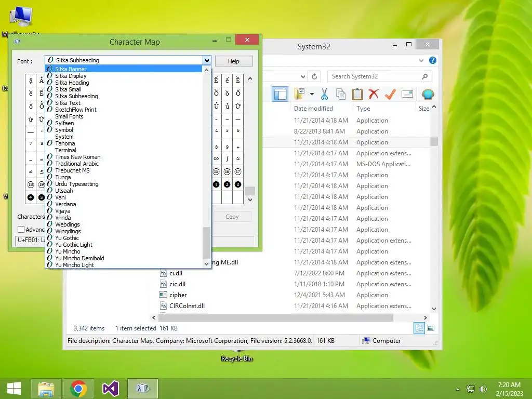Switch to details view icon in status bar
The height and width of the screenshot is (399, 532).
(419, 328)
